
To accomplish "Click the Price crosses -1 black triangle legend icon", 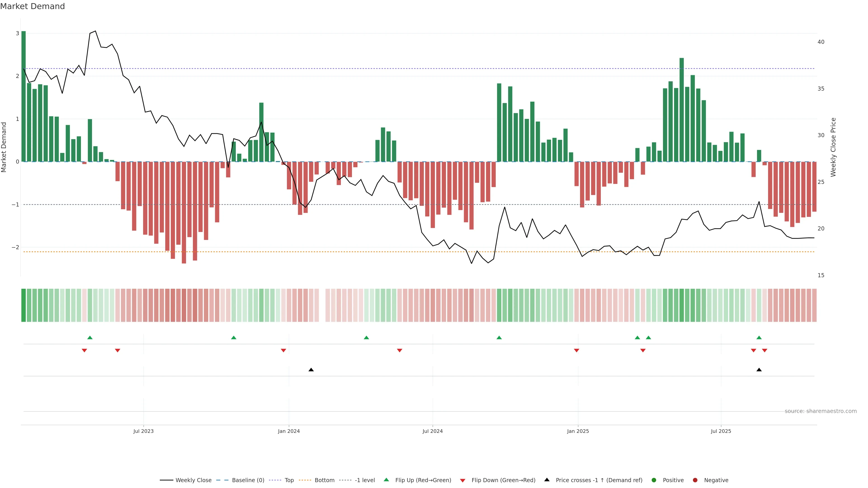I will (547, 480).
